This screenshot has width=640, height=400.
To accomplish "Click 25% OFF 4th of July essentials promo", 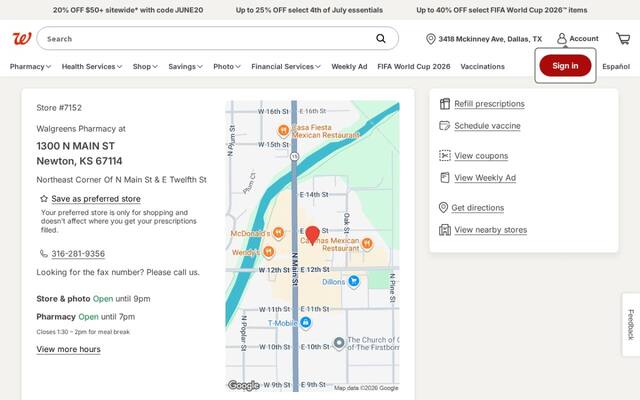I will tap(309, 10).
